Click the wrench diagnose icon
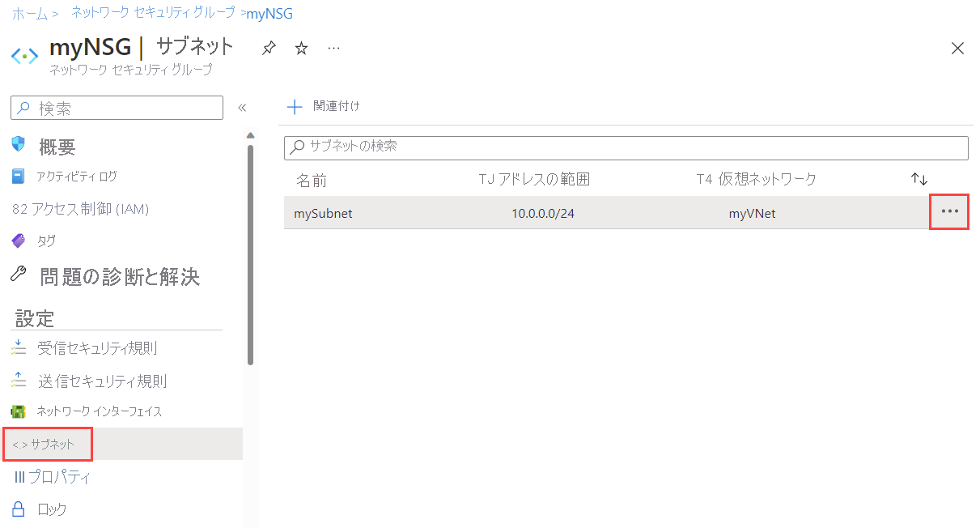 point(19,274)
